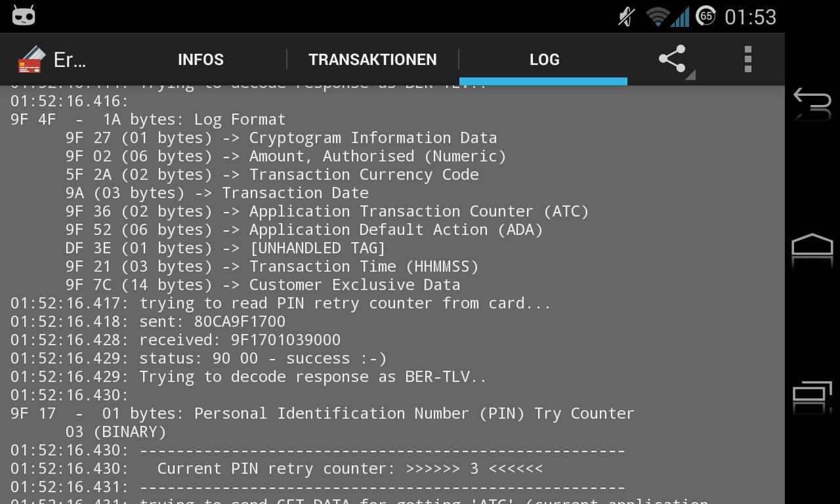Tap the credit card app icon

pos(31,60)
